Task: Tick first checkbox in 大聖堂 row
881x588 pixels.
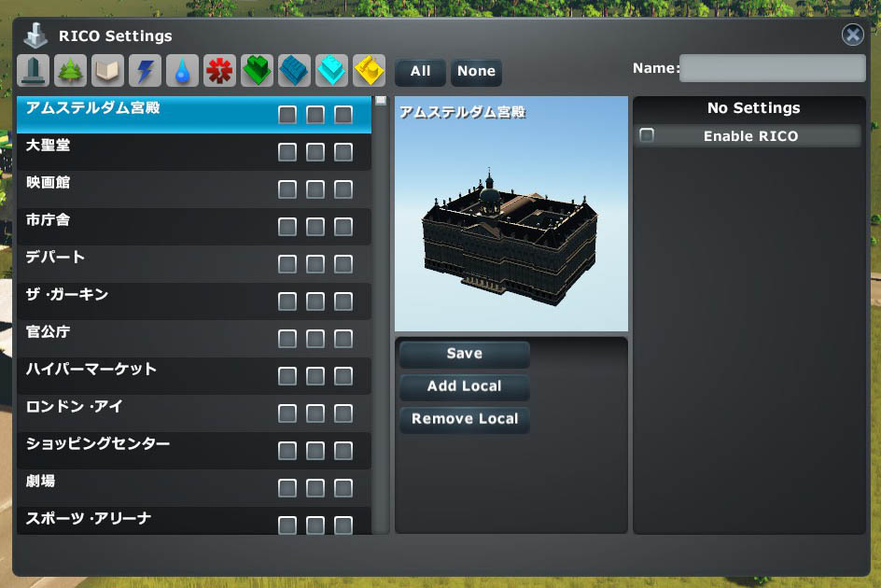Action: click(x=287, y=152)
